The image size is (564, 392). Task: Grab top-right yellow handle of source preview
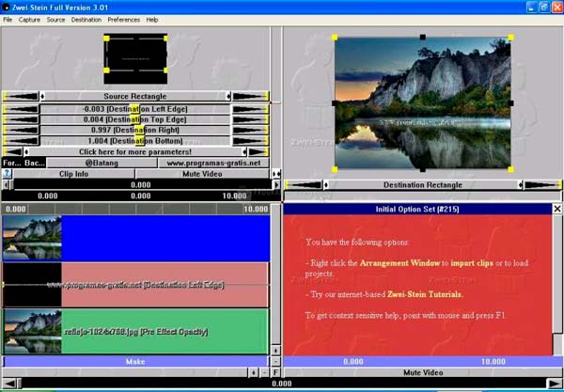pos(165,39)
